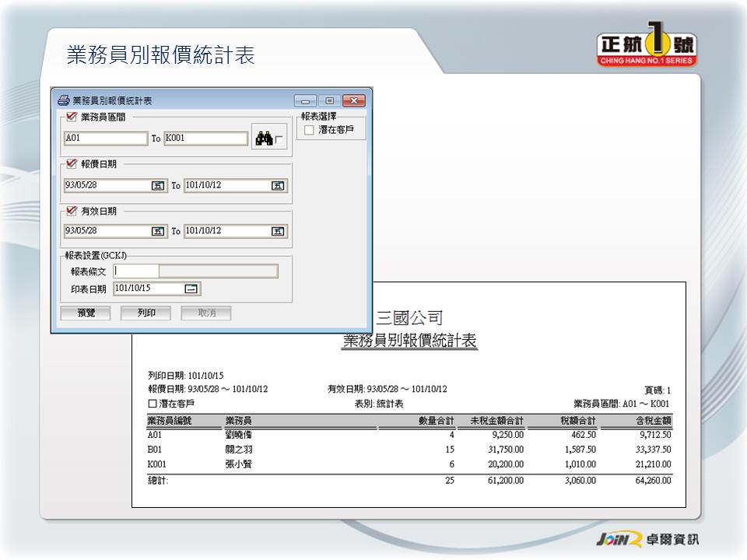
Task: Uncheck the 報價日期 checkbox
Action: [72, 164]
